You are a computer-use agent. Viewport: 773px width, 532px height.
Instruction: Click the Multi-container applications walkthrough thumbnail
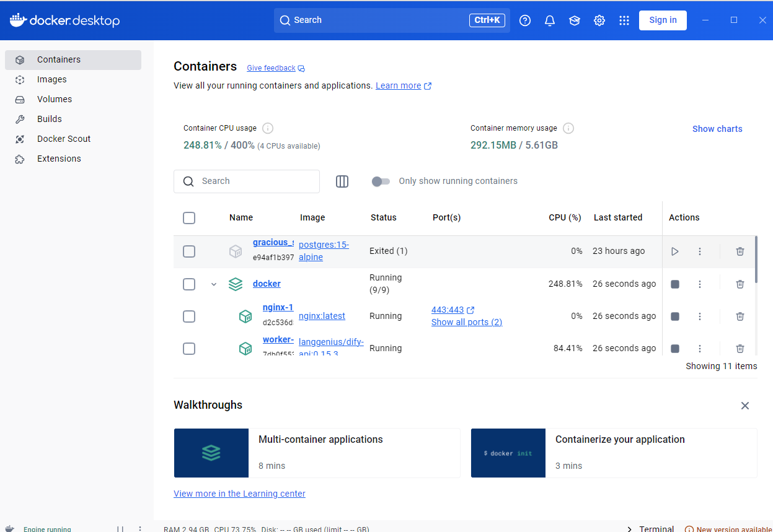(211, 453)
